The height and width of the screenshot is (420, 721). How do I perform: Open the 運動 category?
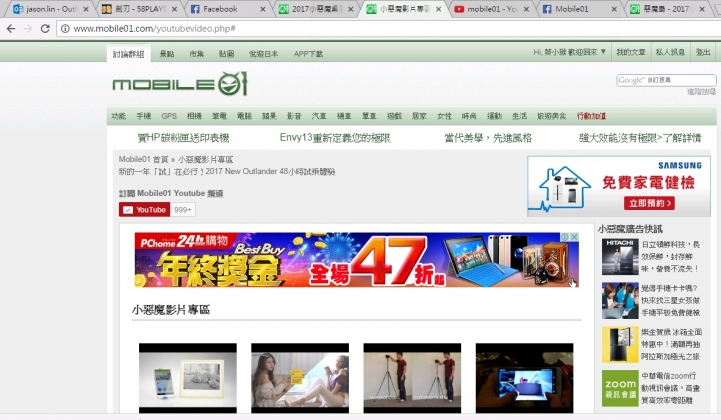click(x=494, y=116)
